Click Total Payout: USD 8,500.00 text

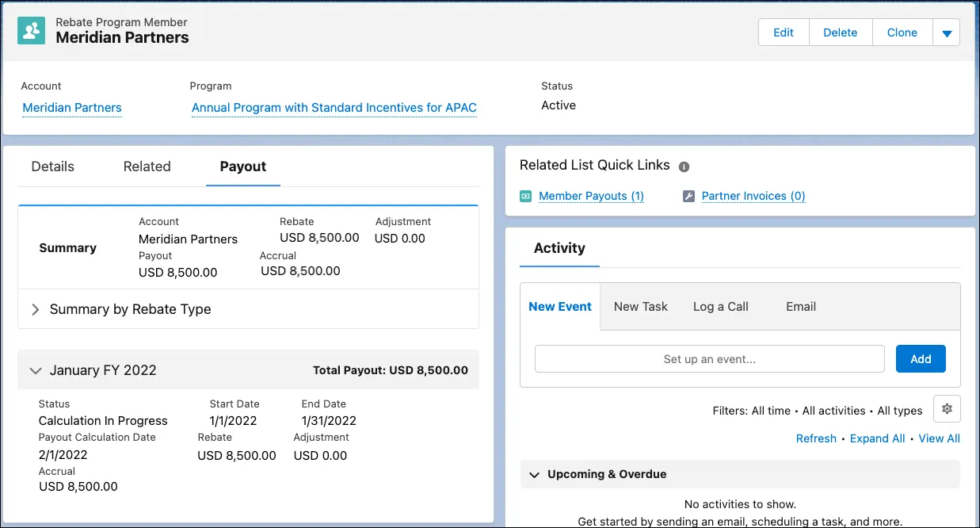[391, 370]
